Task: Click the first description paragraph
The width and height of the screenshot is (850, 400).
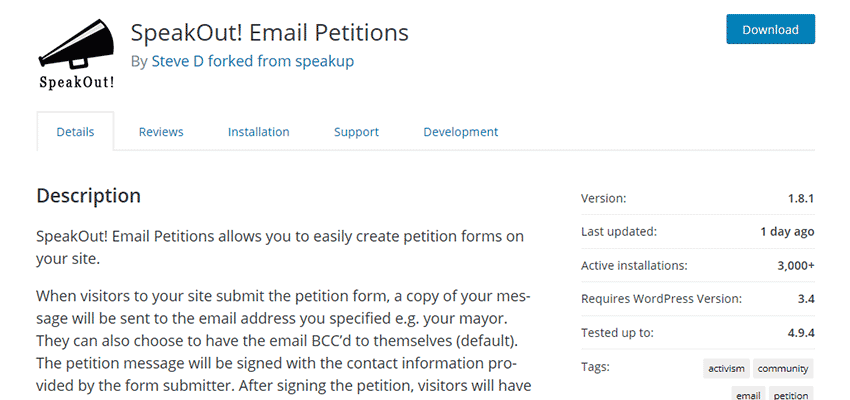Action: coord(280,247)
